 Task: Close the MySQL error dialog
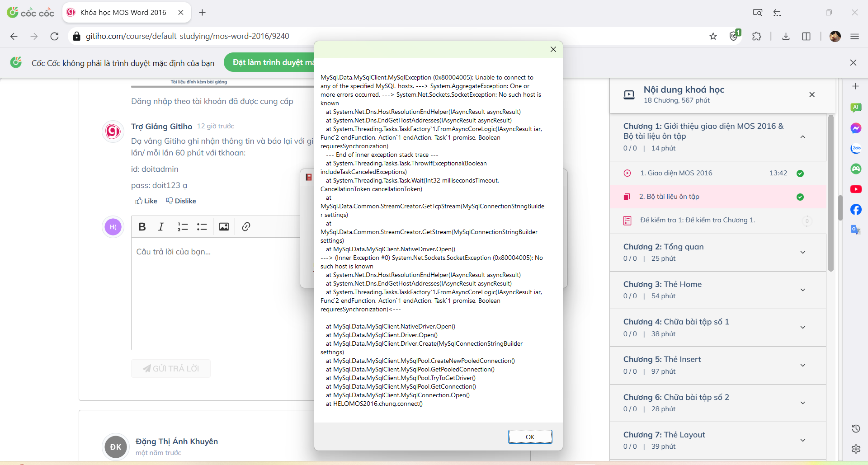[553, 49]
